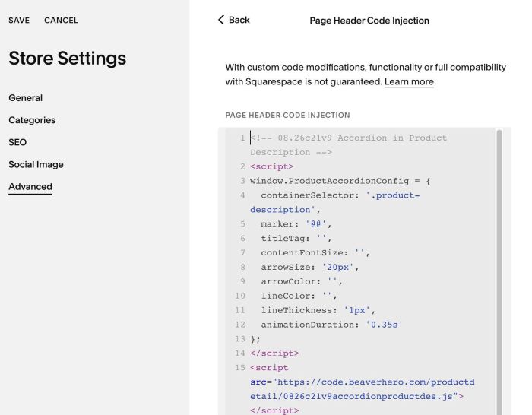Viewport: 532px width, 415px height.
Task: Click the CANCEL button
Action: point(61,21)
